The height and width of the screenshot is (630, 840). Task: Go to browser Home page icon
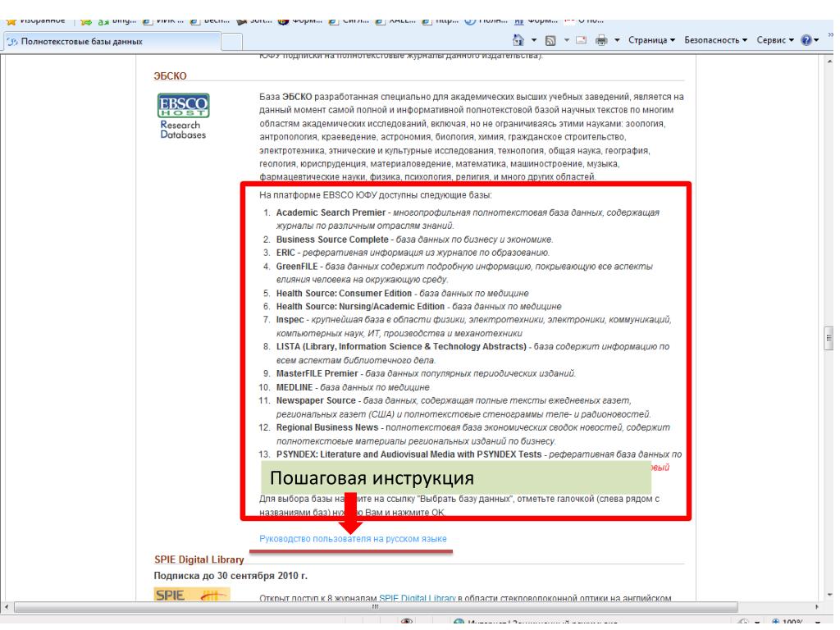click(x=518, y=39)
